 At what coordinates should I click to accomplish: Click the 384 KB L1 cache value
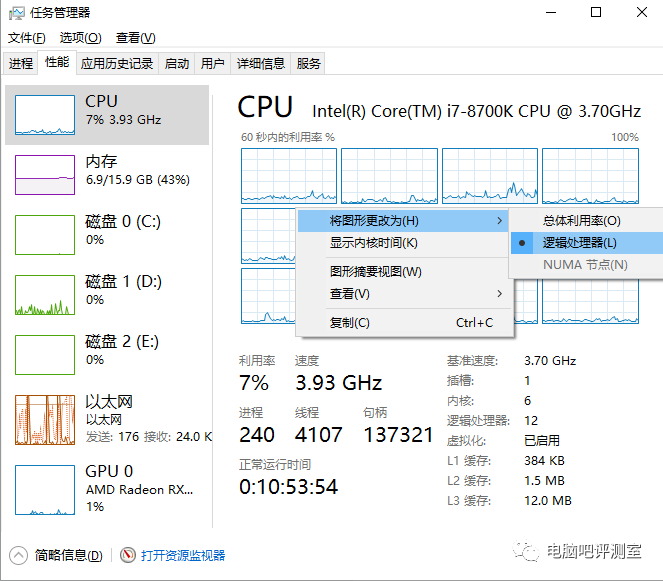545,461
